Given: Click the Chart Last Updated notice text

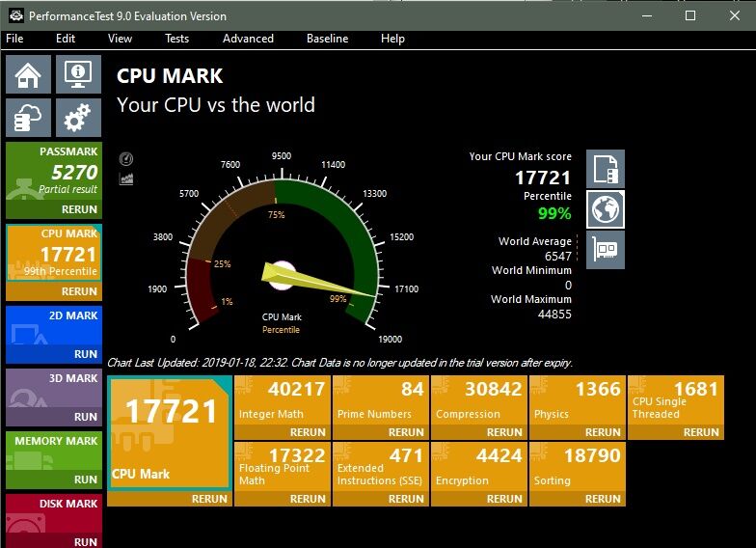Looking at the screenshot, I should [339, 363].
